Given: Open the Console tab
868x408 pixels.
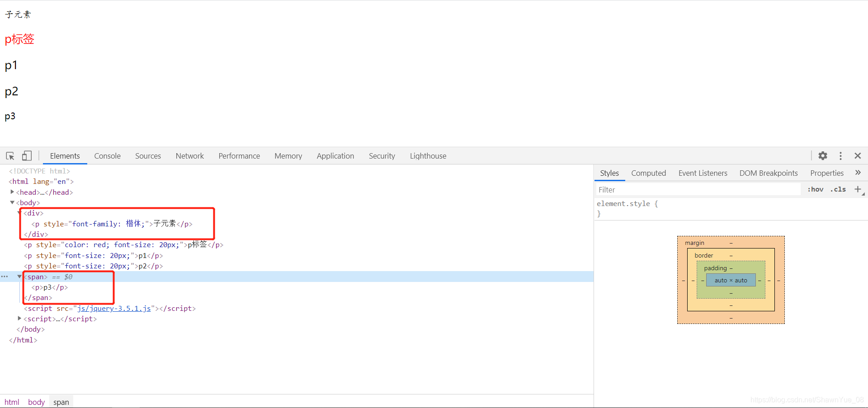Looking at the screenshot, I should pos(107,156).
